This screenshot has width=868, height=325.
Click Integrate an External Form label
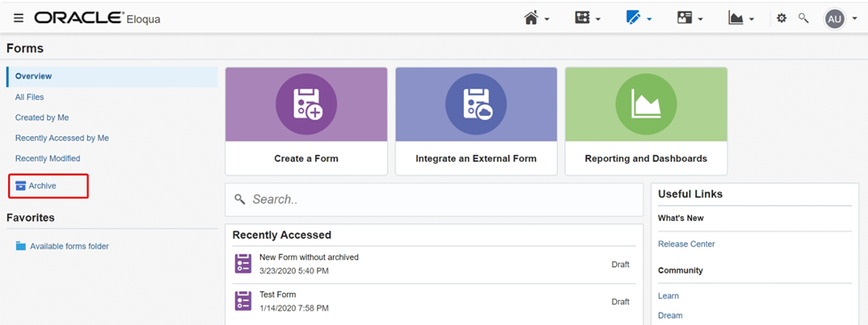476,158
